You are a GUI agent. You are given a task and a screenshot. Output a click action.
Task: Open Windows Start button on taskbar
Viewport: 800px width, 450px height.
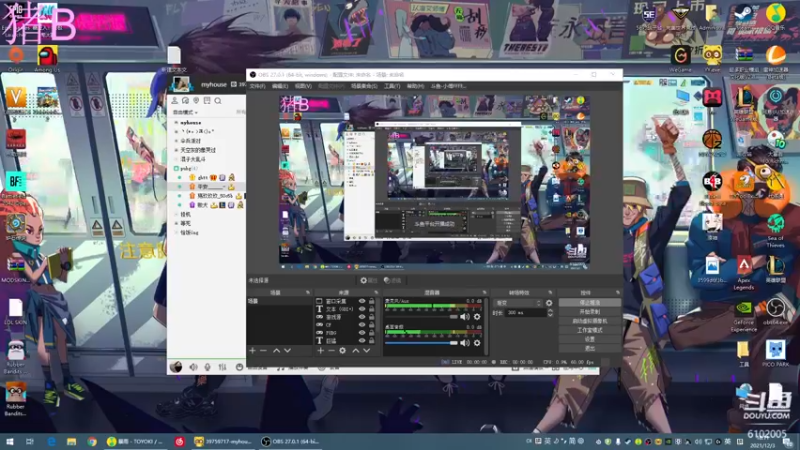click(10, 441)
